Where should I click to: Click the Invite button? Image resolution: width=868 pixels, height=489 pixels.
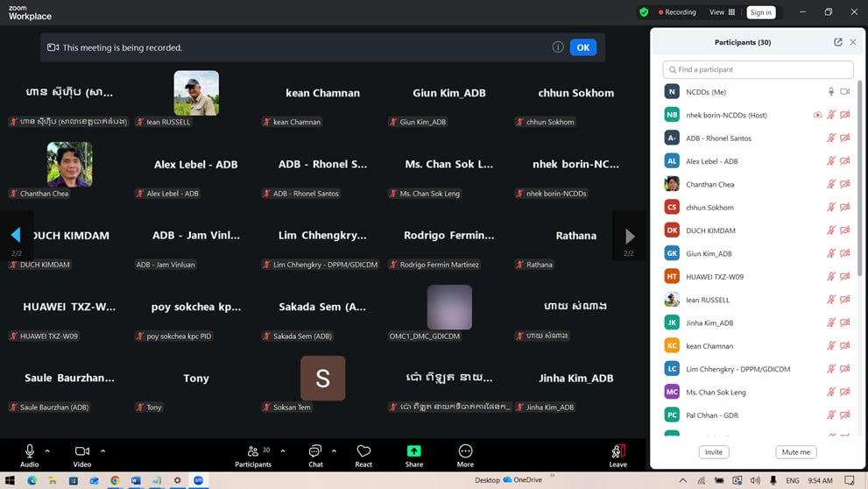coord(714,452)
